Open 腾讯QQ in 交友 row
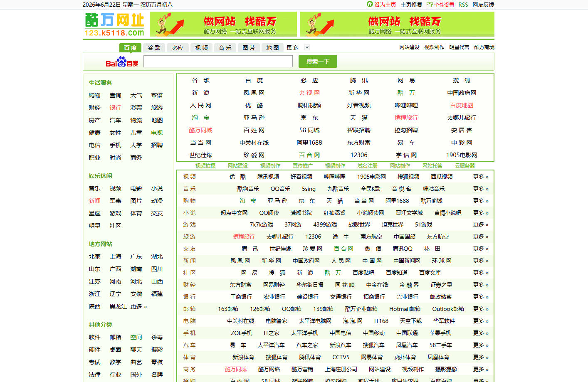Image resolution: width=588 pixels, height=382 pixels. coord(403,249)
